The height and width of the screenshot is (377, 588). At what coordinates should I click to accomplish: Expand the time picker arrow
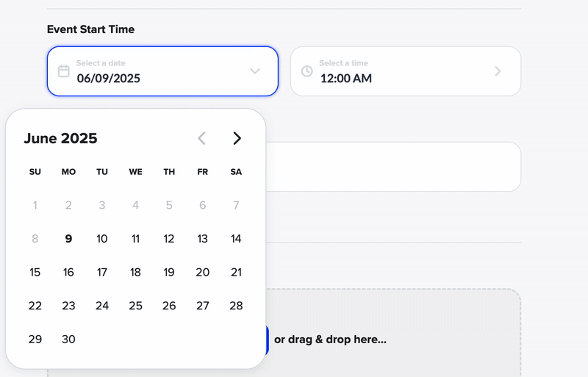click(498, 71)
